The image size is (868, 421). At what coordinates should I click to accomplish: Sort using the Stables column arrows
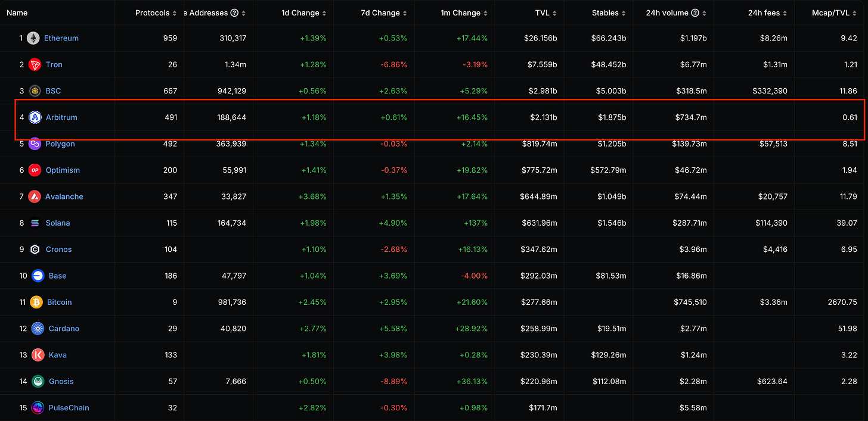tap(624, 13)
